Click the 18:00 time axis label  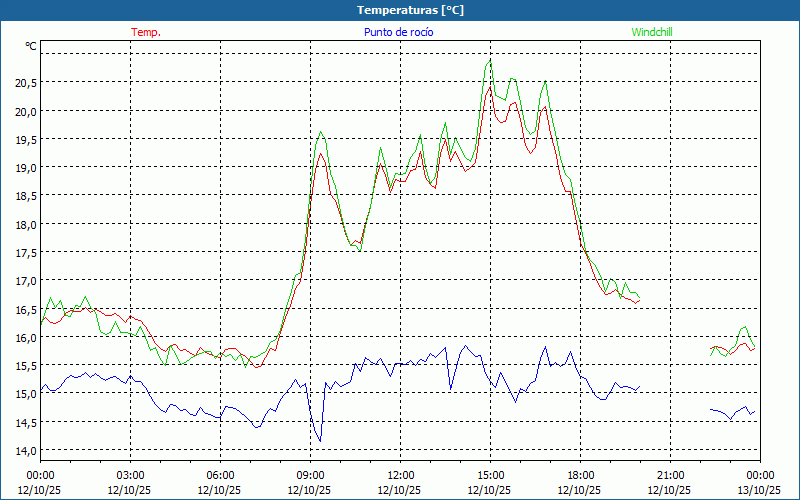click(581, 475)
